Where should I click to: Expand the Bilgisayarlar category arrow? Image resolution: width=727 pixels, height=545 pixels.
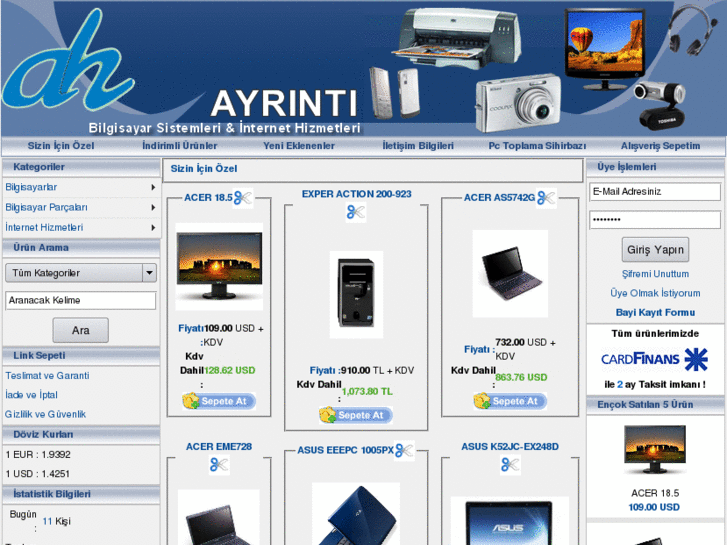tap(153, 187)
